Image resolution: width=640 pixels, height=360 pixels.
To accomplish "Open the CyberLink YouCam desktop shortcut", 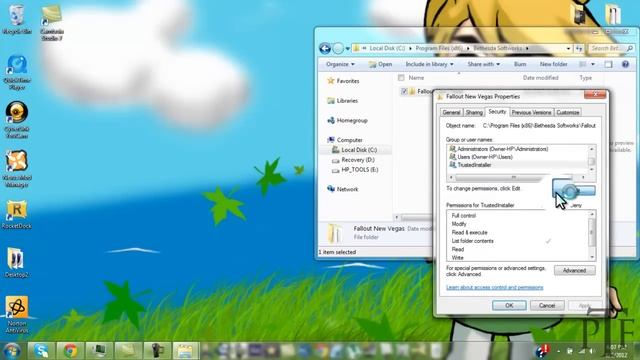I will [x=17, y=119].
